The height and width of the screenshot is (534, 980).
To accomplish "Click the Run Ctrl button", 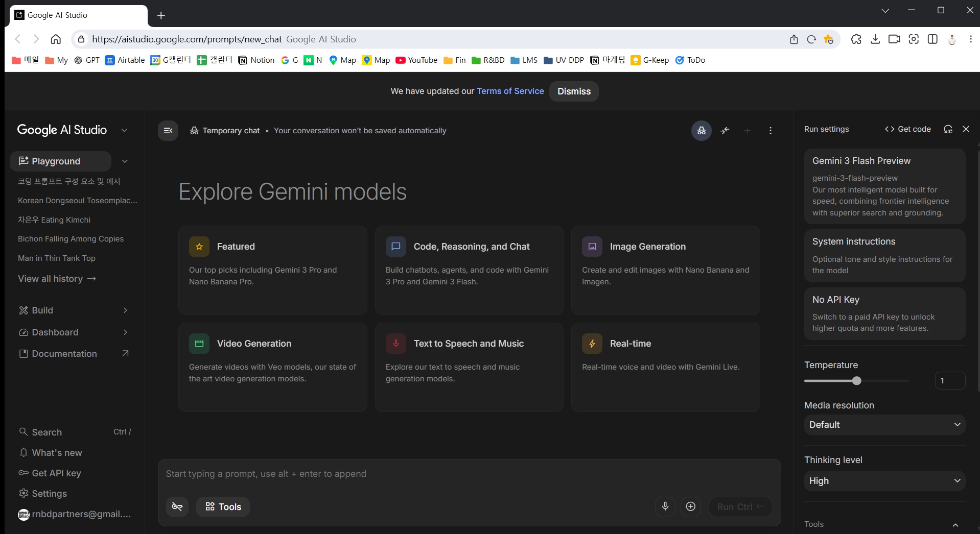I will [740, 507].
